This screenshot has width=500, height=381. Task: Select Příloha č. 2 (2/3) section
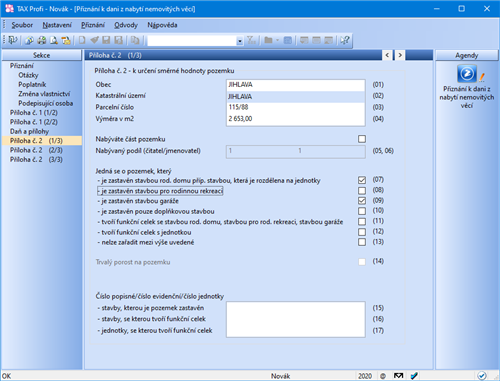pyautogui.click(x=36, y=150)
